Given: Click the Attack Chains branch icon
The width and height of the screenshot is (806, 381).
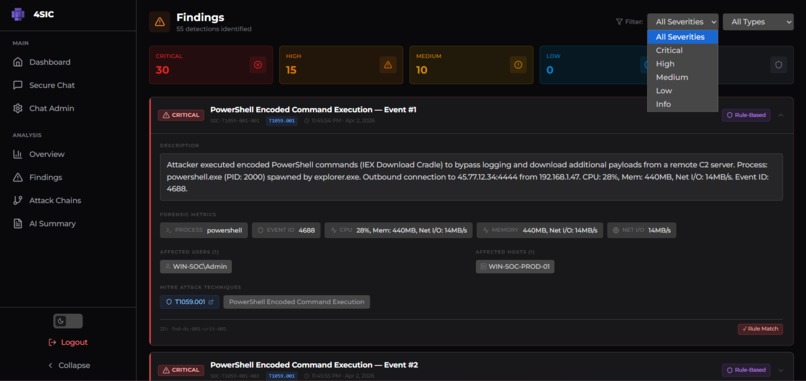Looking at the screenshot, I should (18, 201).
